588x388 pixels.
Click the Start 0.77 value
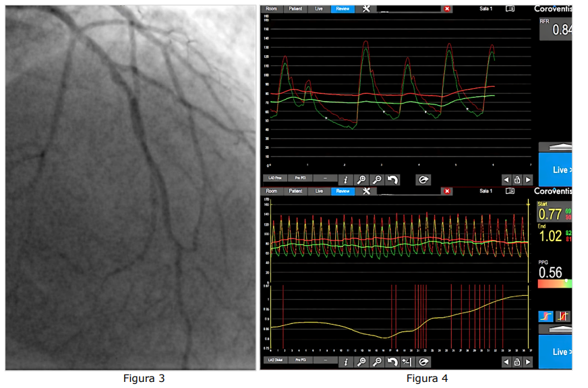[x=550, y=215]
